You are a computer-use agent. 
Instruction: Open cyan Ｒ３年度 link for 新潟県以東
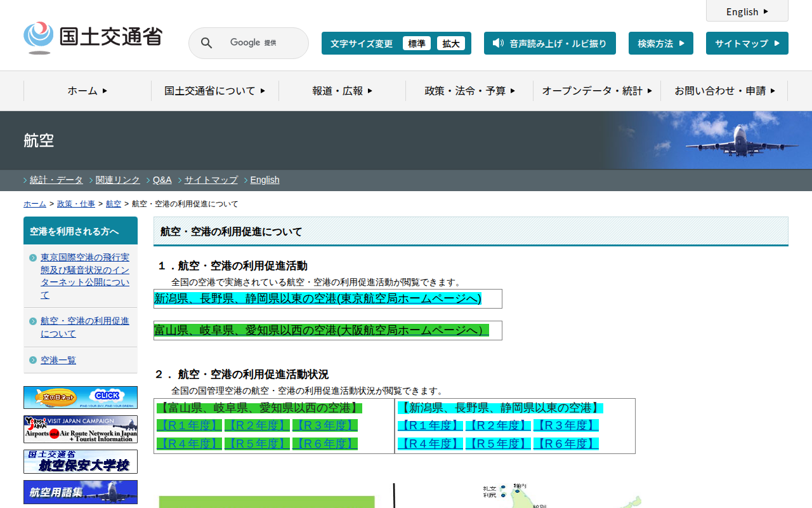[566, 425]
